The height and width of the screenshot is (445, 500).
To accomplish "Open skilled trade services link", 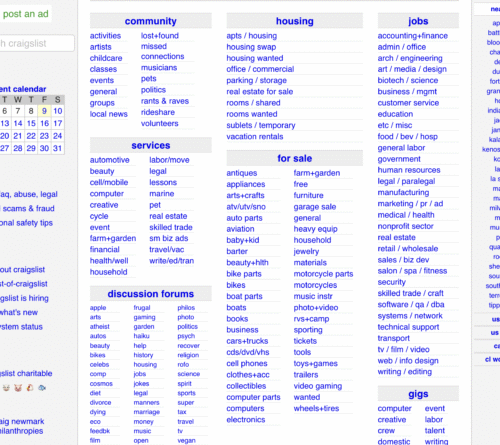I will (x=171, y=227).
